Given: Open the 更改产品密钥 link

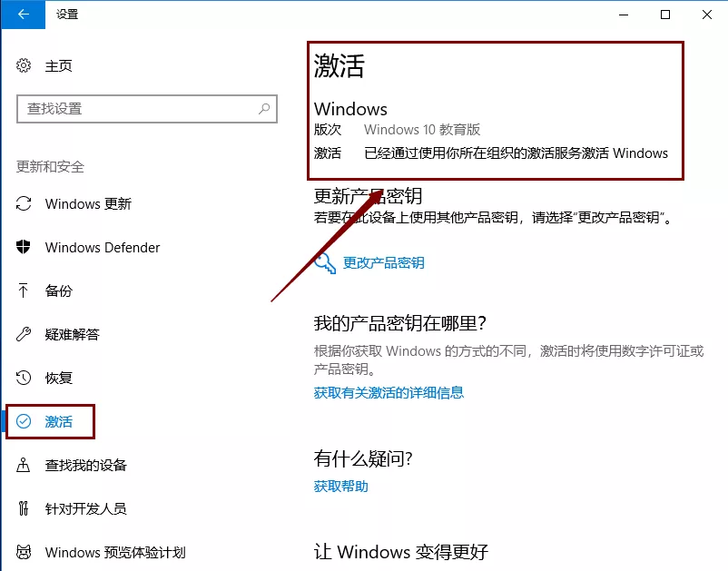Looking at the screenshot, I should click(383, 262).
